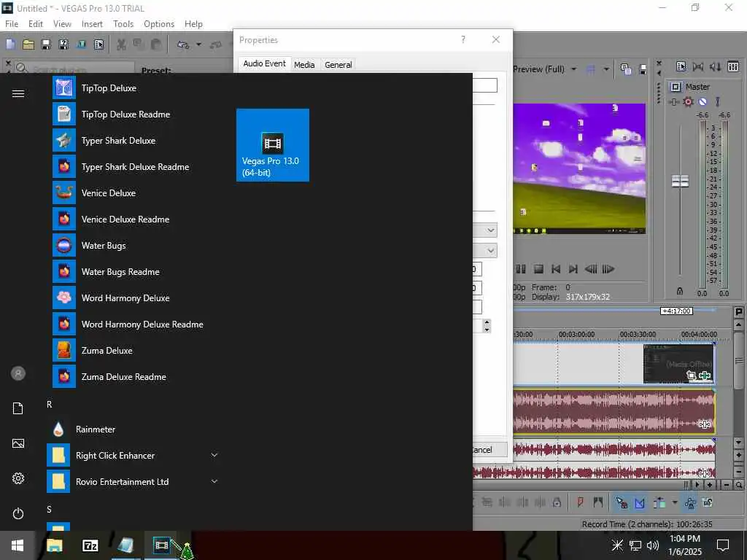Click the help question mark in Properties dialog
The image size is (747, 560).
pyautogui.click(x=463, y=39)
